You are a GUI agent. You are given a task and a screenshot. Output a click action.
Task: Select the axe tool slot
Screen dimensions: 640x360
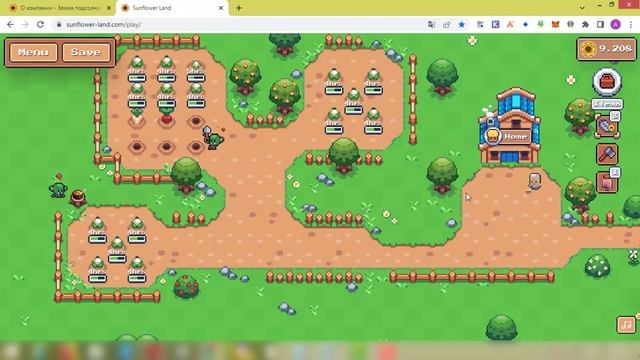coord(607,154)
